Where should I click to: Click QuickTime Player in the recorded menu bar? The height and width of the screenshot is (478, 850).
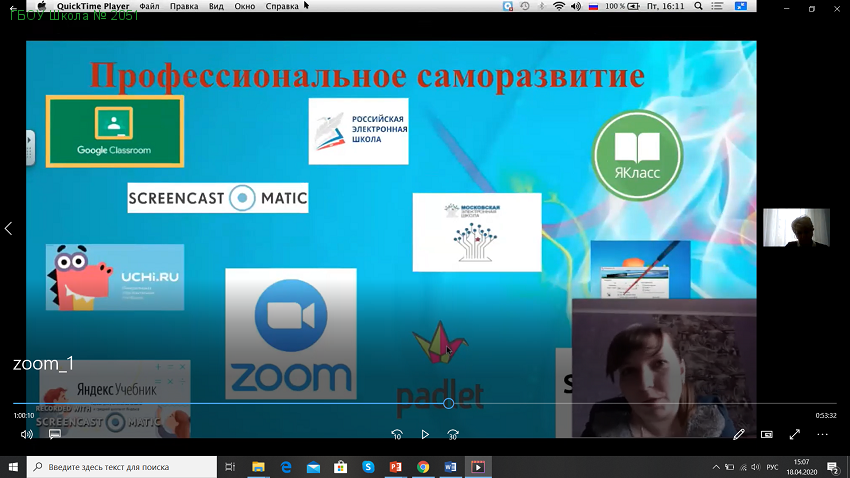point(93,6)
